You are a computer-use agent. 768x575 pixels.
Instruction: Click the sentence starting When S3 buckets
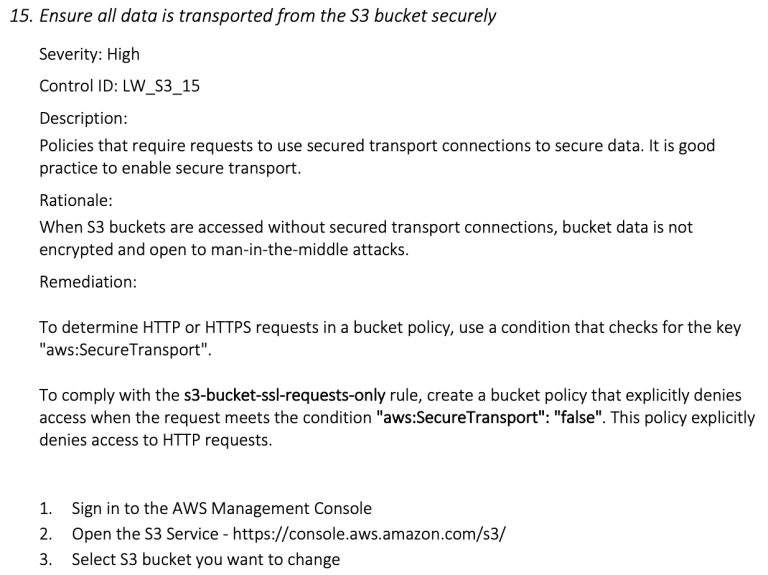[366, 239]
